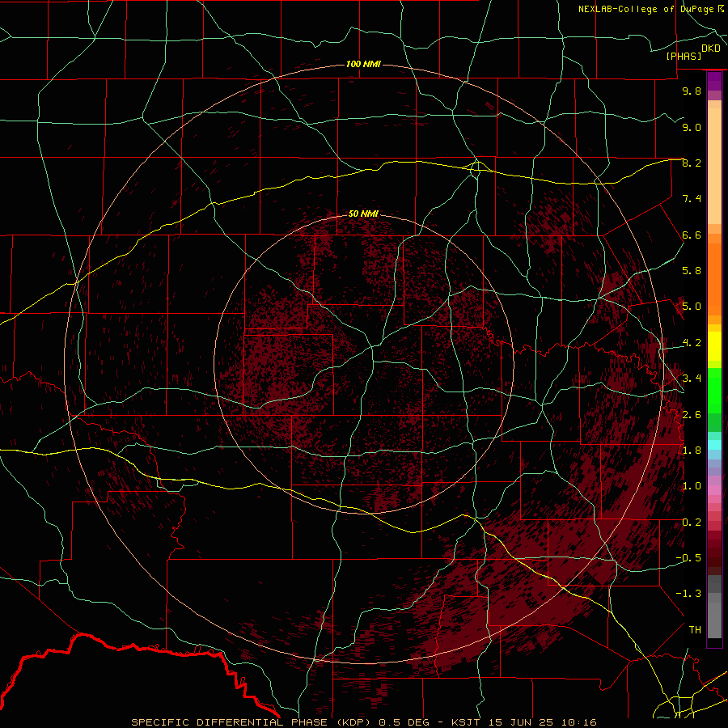Viewport: 728px width, 728px height.
Task: Click the 100 NMI range ring label
Action: (363, 64)
